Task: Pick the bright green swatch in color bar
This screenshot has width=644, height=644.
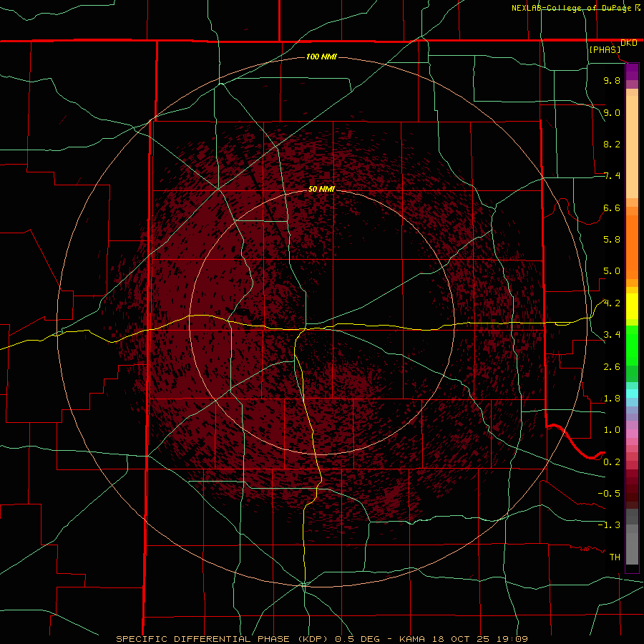Action: 632,345
